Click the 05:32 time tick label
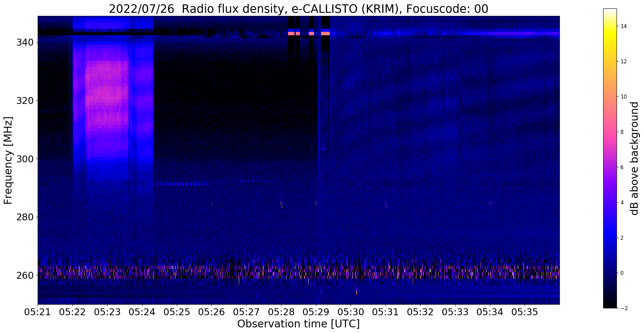644x333 pixels. click(421, 312)
